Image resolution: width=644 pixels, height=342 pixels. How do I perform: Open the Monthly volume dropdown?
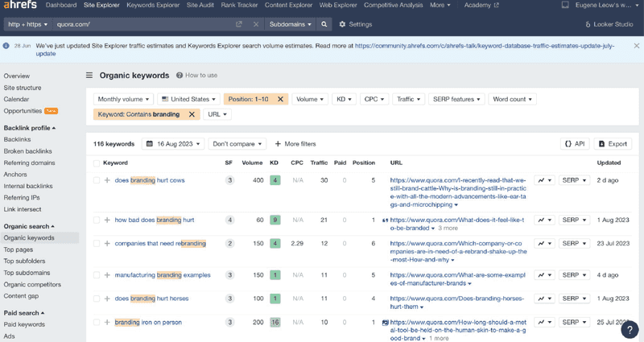pyautogui.click(x=123, y=99)
